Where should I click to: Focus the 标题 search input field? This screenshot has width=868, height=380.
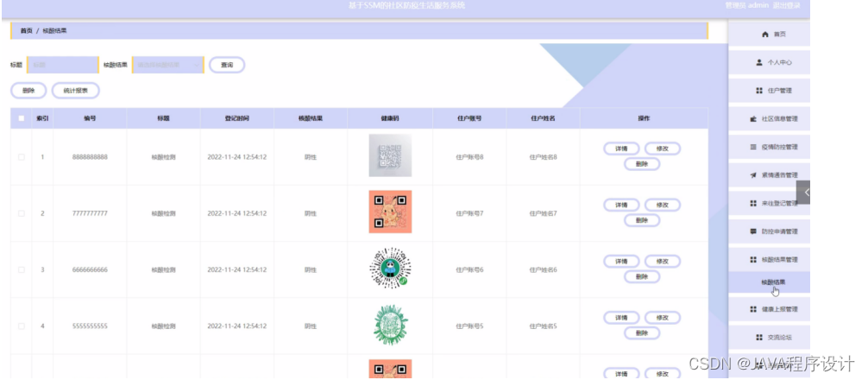62,65
